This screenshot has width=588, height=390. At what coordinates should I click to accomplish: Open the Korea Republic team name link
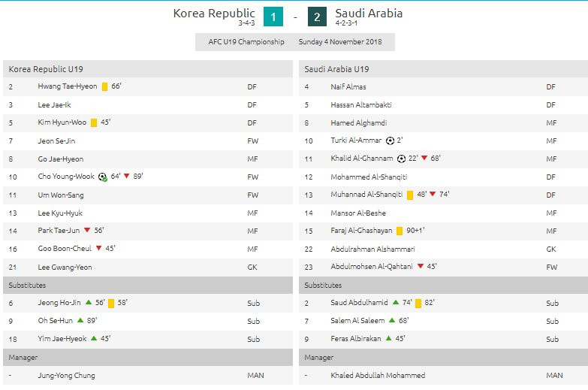point(214,13)
